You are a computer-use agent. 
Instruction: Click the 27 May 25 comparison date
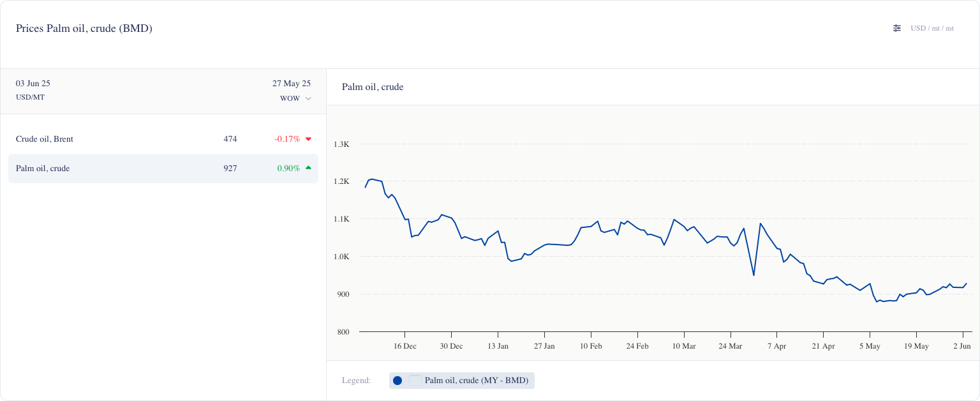pyautogui.click(x=291, y=83)
